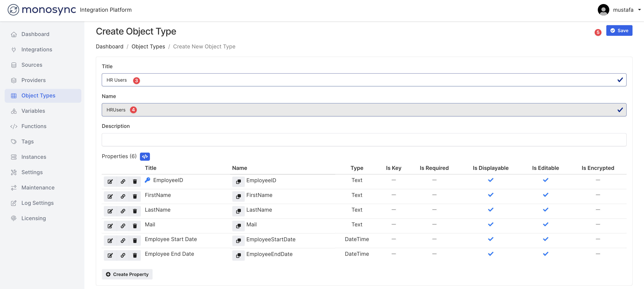
Task: Click the trash icon for Employee End Date
Action: [x=135, y=255]
